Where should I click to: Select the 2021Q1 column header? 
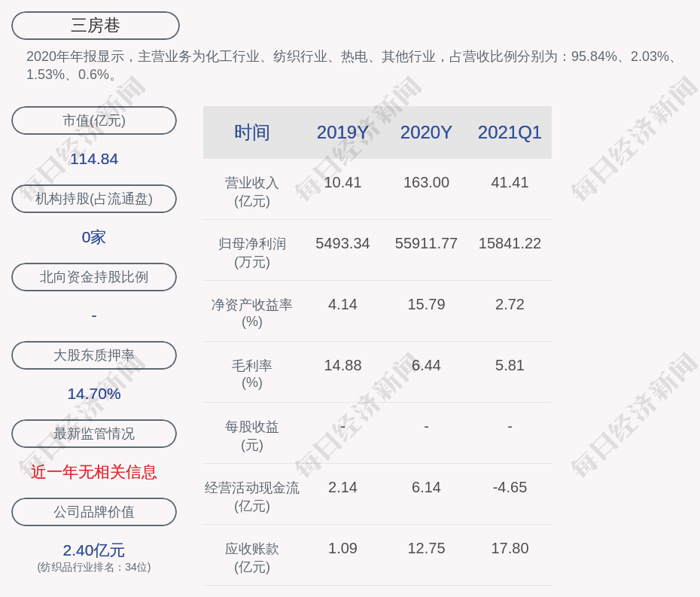[510, 132]
